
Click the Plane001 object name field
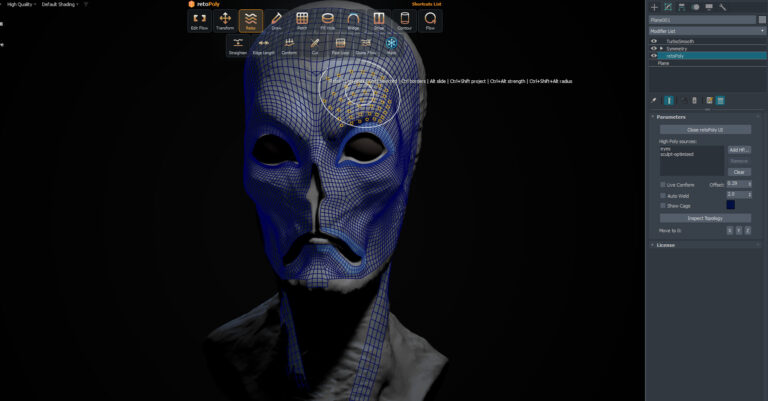coord(702,20)
